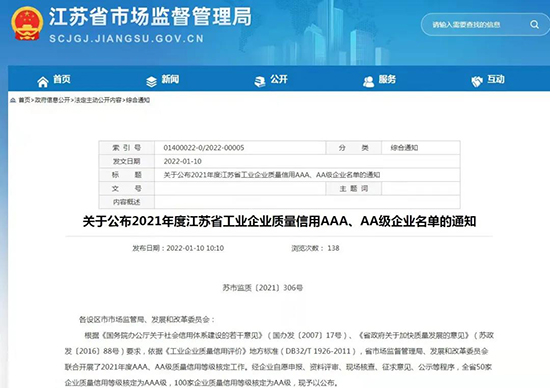Click the 文号 label cell
The image size is (550, 388).
[x=127, y=188]
